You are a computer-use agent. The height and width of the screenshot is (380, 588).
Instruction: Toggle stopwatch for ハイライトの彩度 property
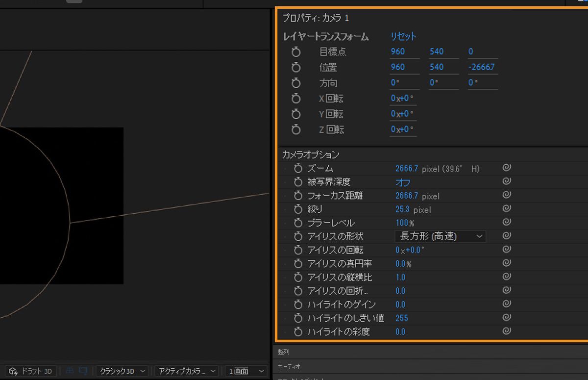(298, 332)
